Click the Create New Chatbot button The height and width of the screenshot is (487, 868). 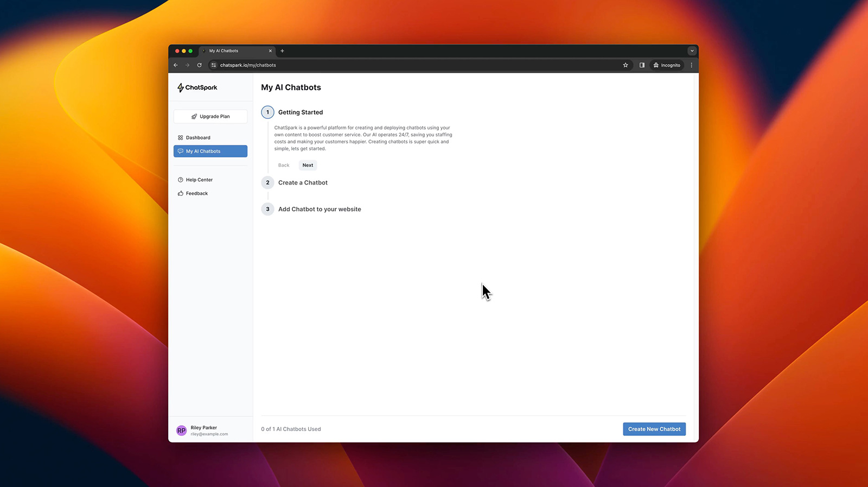(x=654, y=429)
